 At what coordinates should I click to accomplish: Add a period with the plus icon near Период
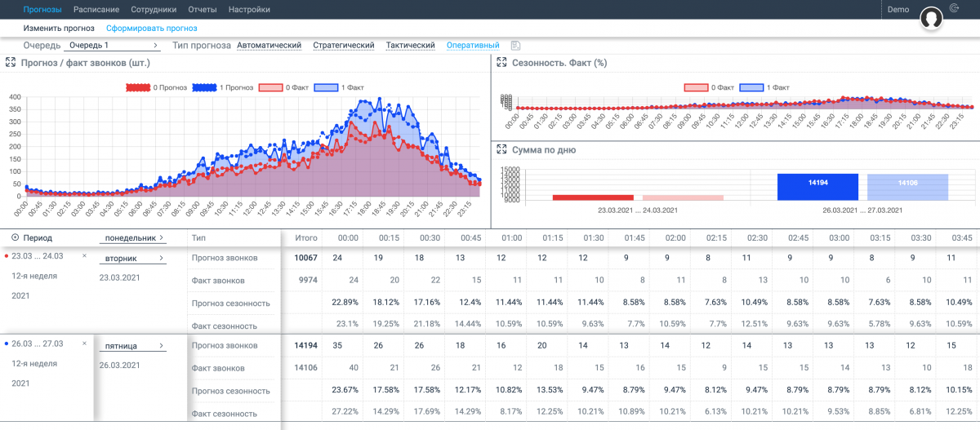click(x=16, y=237)
